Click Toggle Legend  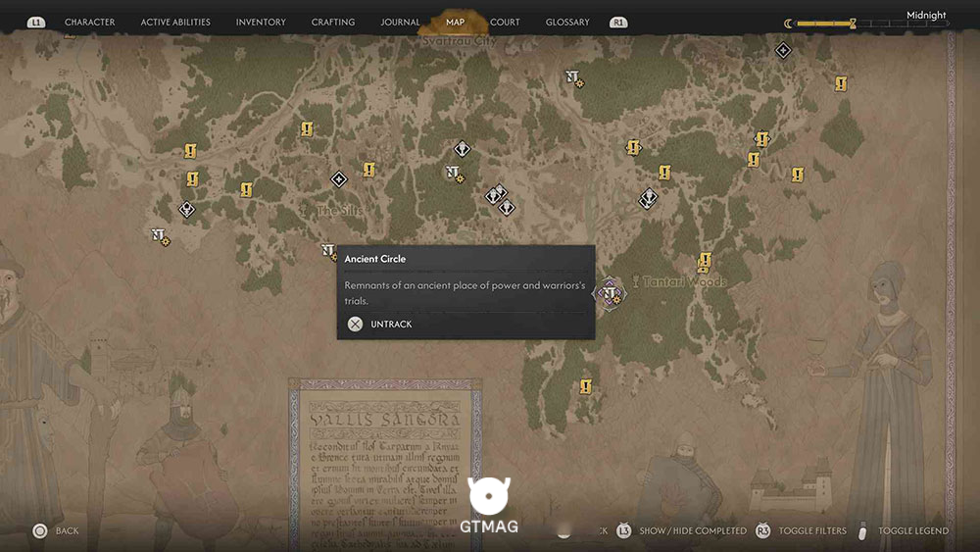[x=913, y=530]
